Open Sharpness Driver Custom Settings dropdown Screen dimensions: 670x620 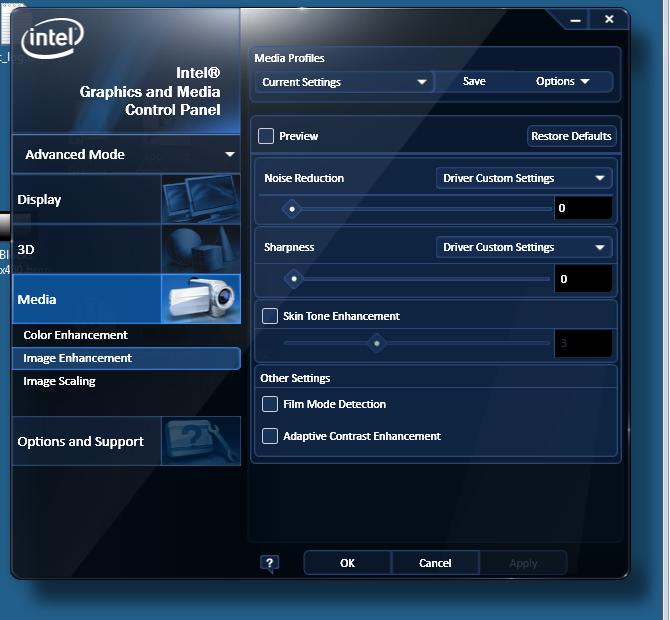click(x=524, y=247)
